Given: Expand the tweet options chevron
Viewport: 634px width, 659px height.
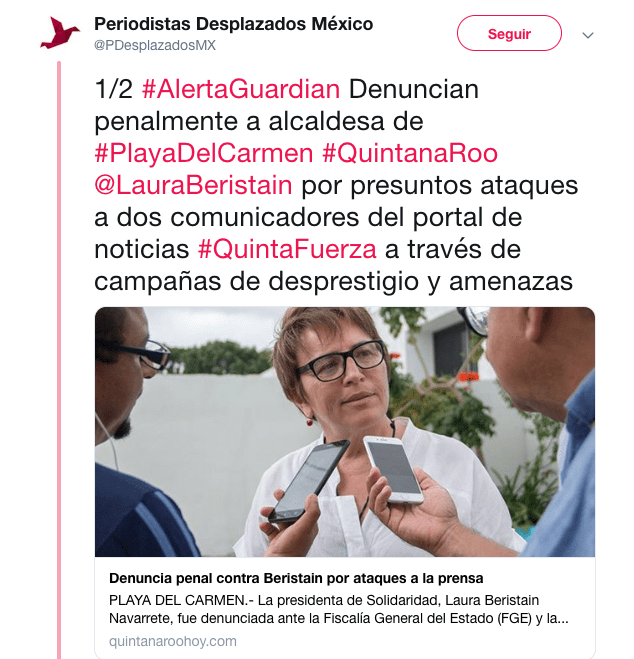Looking at the screenshot, I should pyautogui.click(x=587, y=35).
